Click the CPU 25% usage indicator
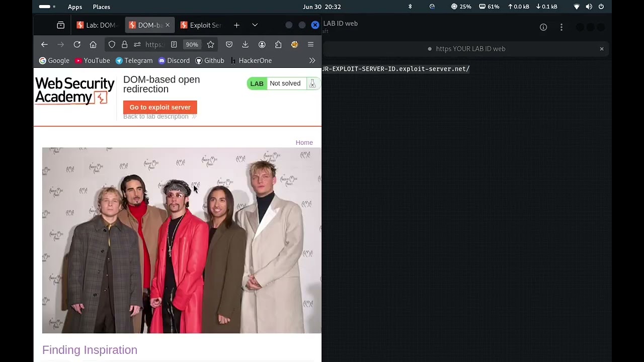This screenshot has width=644, height=362. click(461, 7)
